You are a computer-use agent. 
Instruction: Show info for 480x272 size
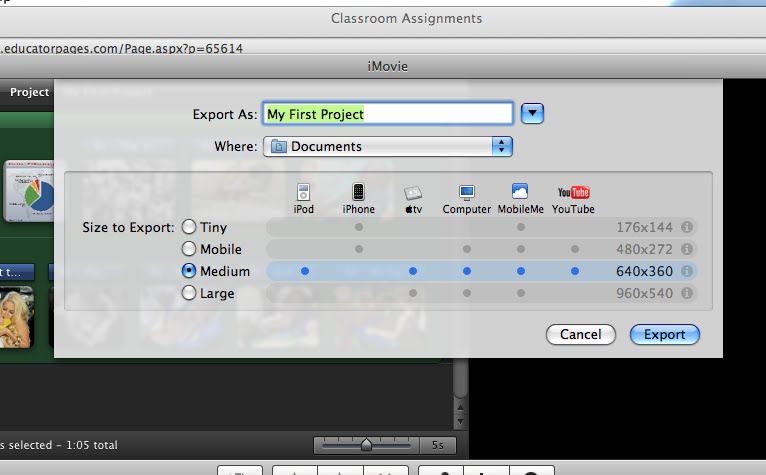687,249
